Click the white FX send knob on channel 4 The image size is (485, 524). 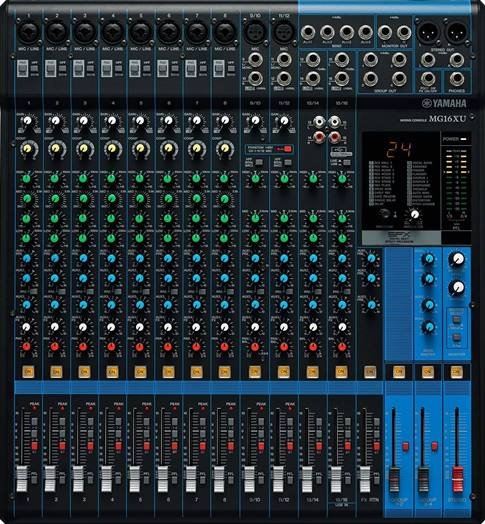[111, 327]
